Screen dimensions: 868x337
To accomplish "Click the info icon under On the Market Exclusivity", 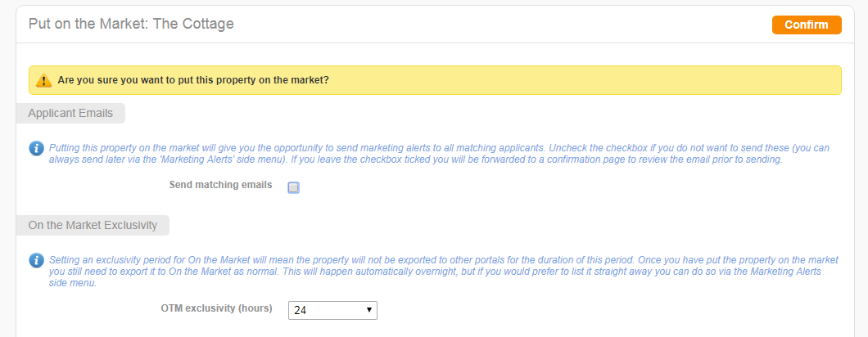I will coord(37,260).
